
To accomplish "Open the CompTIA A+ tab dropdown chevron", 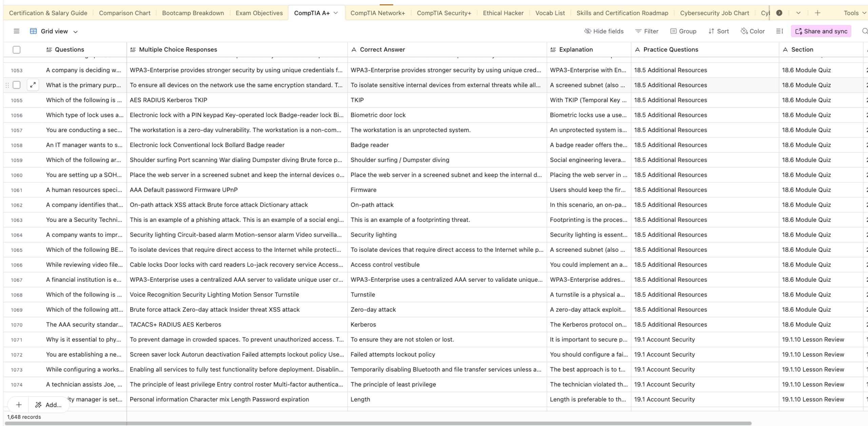I will point(336,13).
